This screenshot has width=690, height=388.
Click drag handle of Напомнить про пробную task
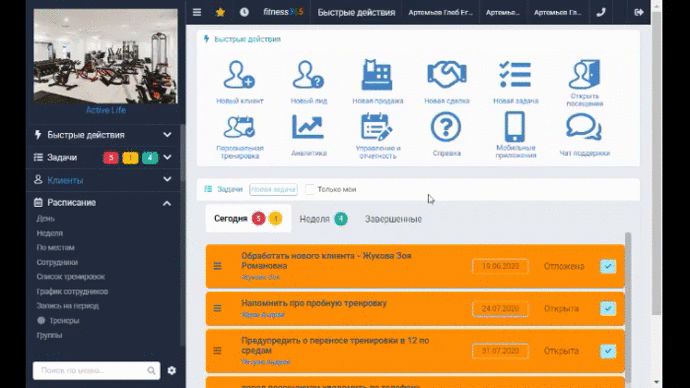(217, 308)
